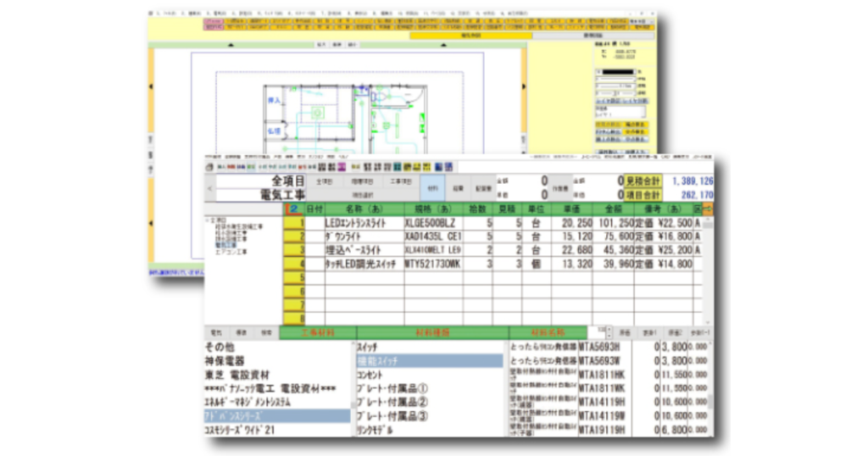This screenshot has width=868, height=456.
Task: Click the 拡大 zoom button above the drawing
Action: pos(321,45)
